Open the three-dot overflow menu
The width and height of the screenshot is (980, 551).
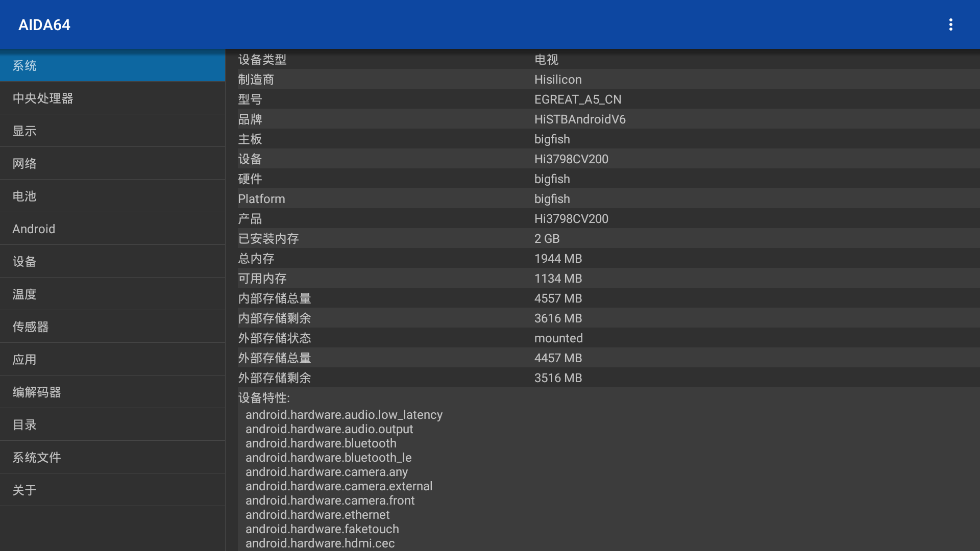point(950,24)
